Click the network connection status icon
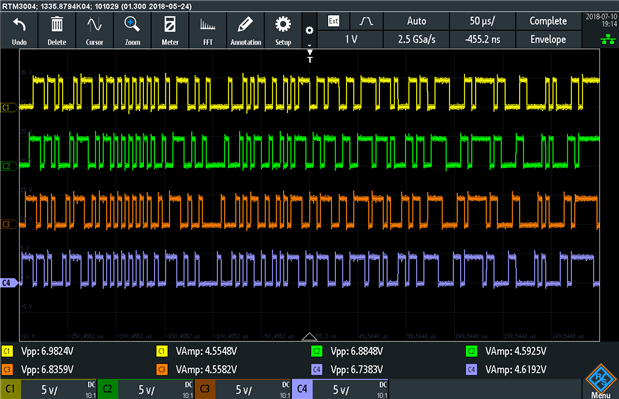This screenshot has height=399, width=619. [608, 39]
